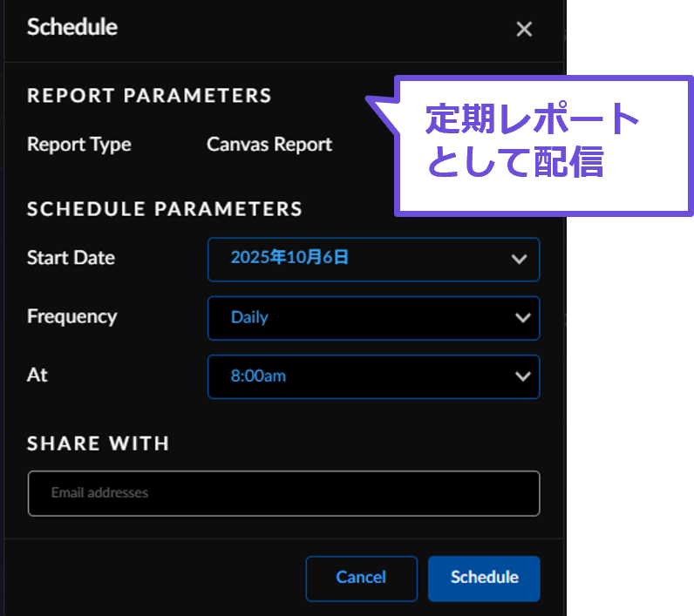Click the Report Type label
Screen dimensions: 694x616
(x=78, y=145)
